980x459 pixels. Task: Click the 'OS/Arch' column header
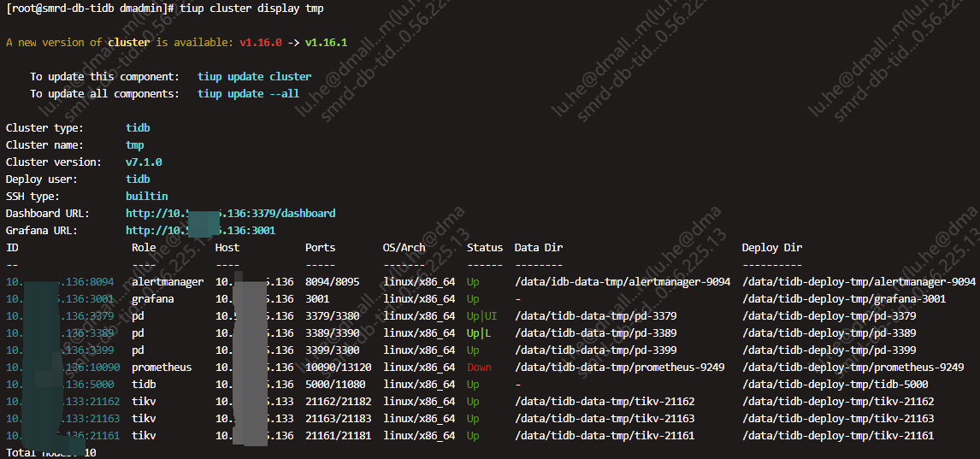(404, 247)
